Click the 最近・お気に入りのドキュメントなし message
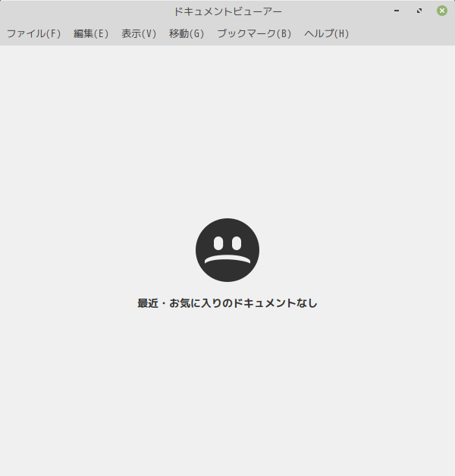Viewport: 455px width, 476px height. tap(227, 303)
